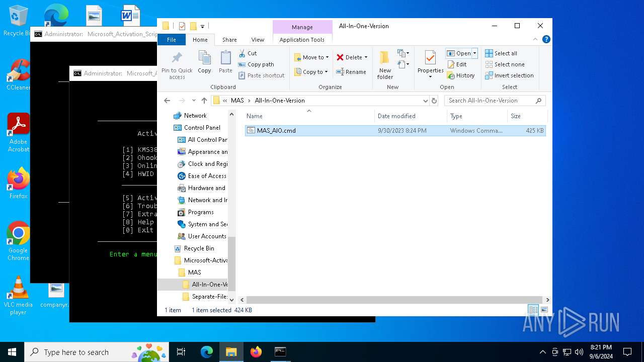Click the Manage contextual tab
The height and width of the screenshot is (362, 644).
[302, 27]
